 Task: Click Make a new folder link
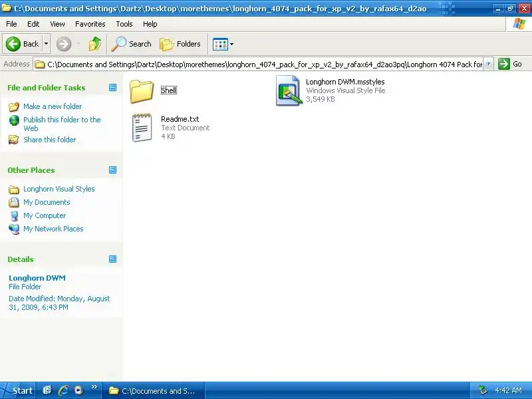click(x=53, y=106)
